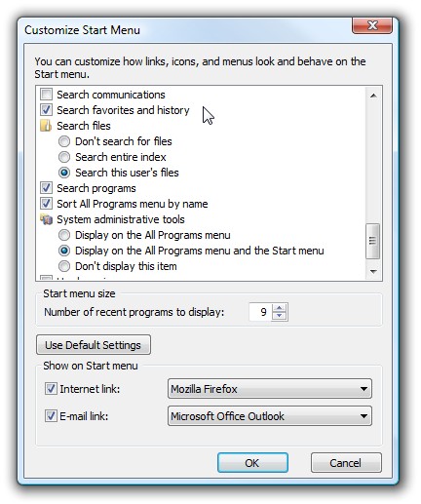Viewport: 421px width, 504px height.
Task: Click the Search files folder icon
Action: (x=46, y=126)
